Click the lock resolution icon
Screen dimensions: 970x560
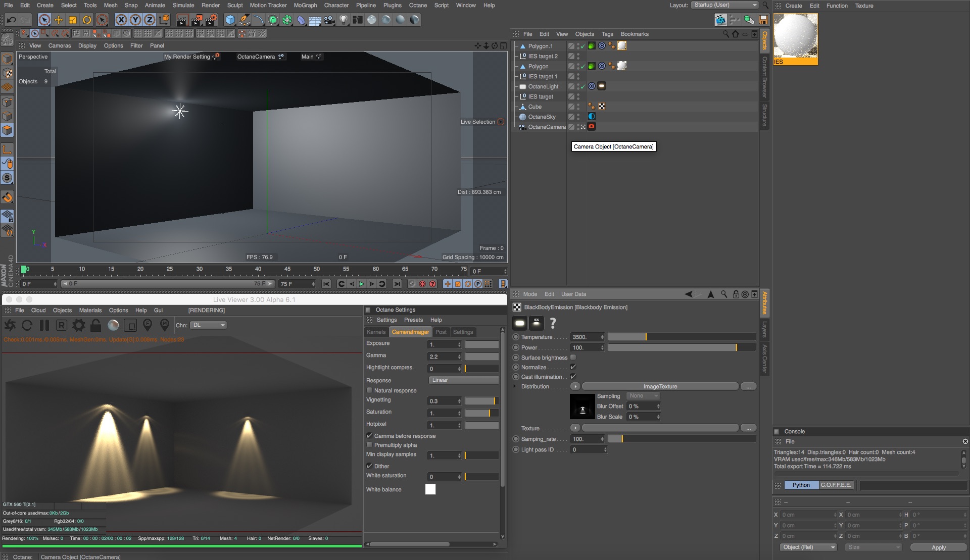click(95, 325)
